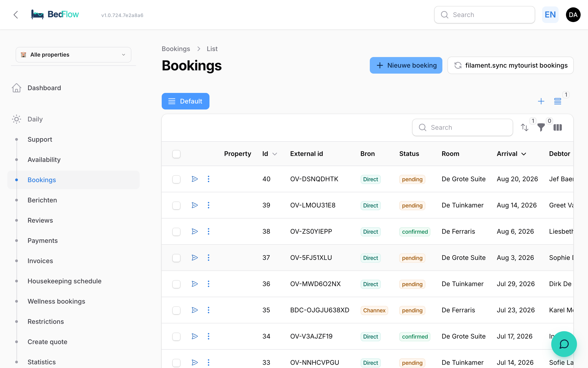Select checkbox for booking OV-V3AJZF19
This screenshot has width=588, height=368.
[x=176, y=336]
